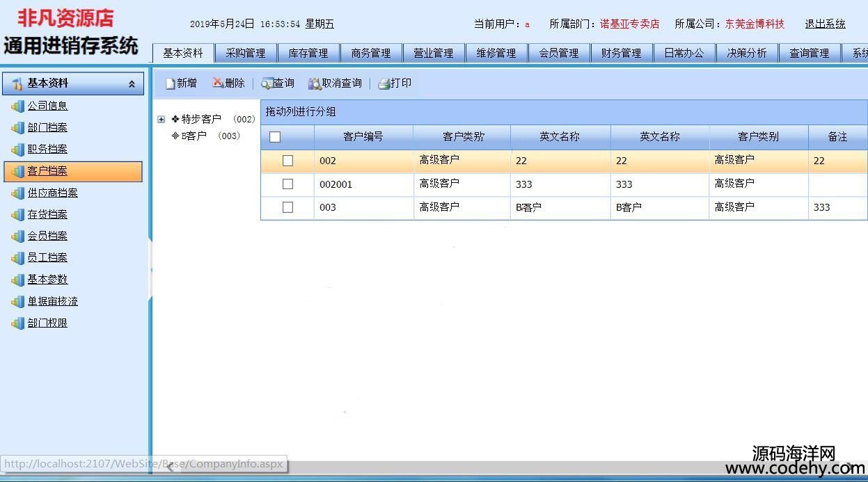Click the 查询 (Query) toolbar icon

click(x=267, y=84)
